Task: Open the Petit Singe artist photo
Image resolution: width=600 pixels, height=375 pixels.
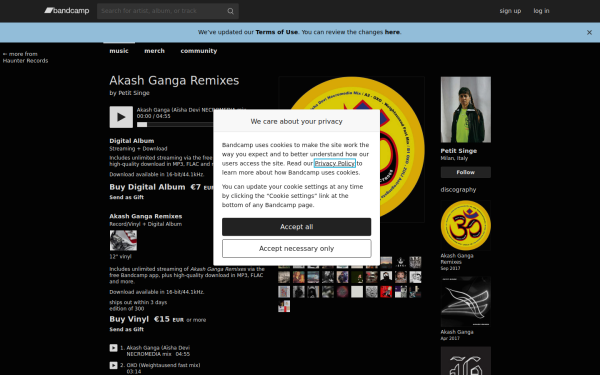Action: click(466, 110)
